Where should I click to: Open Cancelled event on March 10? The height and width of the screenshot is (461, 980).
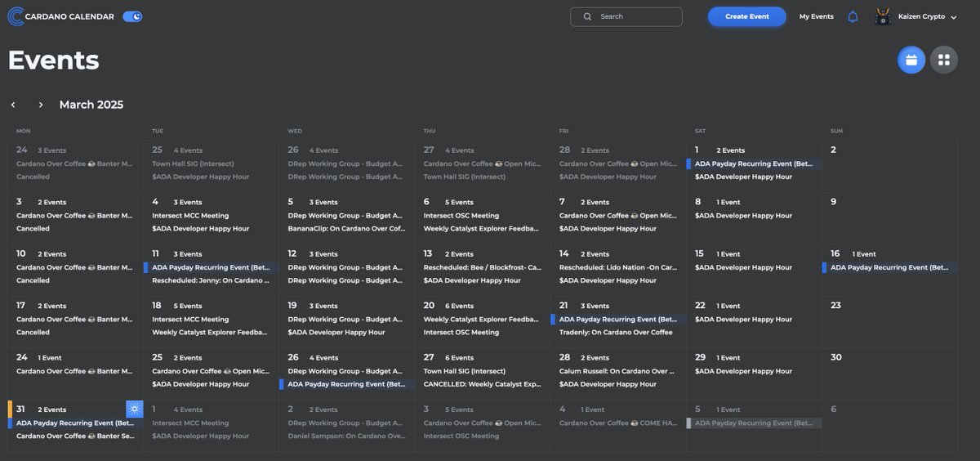pyautogui.click(x=33, y=280)
